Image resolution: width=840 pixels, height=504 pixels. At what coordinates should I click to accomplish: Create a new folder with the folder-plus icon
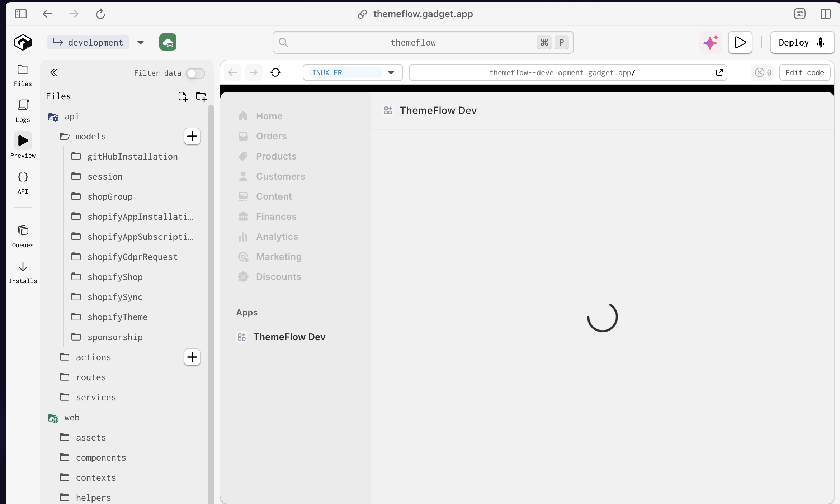point(201,96)
